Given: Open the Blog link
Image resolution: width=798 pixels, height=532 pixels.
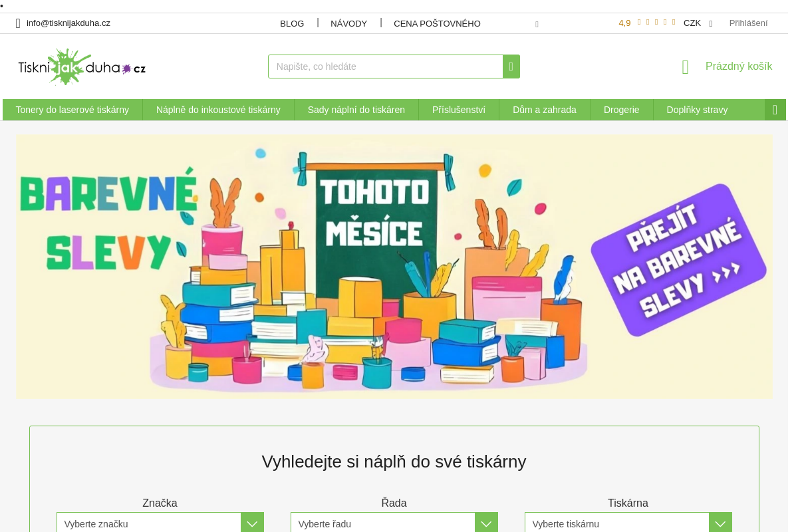Looking at the screenshot, I should tap(292, 23).
